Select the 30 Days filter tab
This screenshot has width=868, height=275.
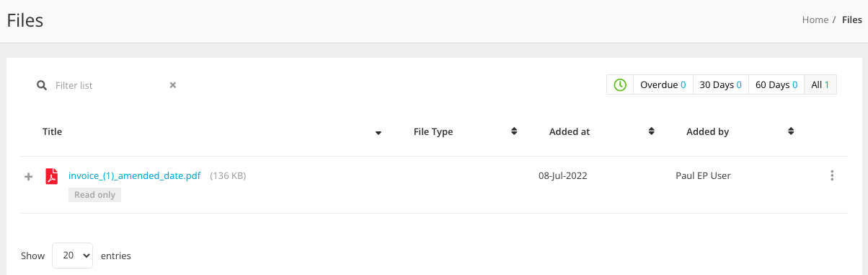[x=721, y=85]
